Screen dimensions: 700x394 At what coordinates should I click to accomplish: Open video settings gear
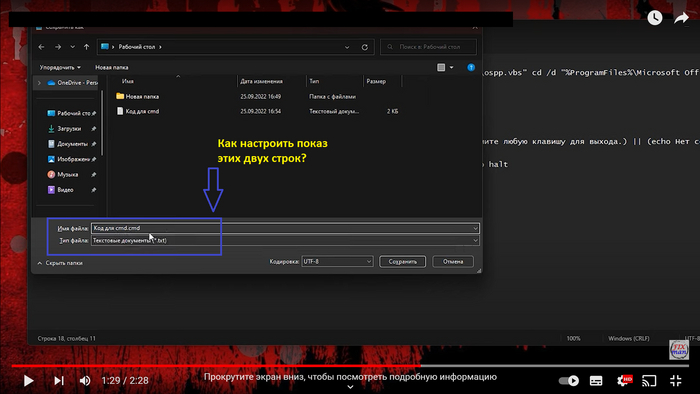click(x=624, y=380)
